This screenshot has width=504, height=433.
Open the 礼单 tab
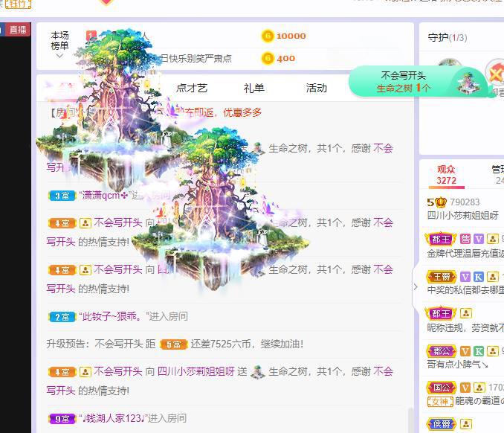pos(253,88)
